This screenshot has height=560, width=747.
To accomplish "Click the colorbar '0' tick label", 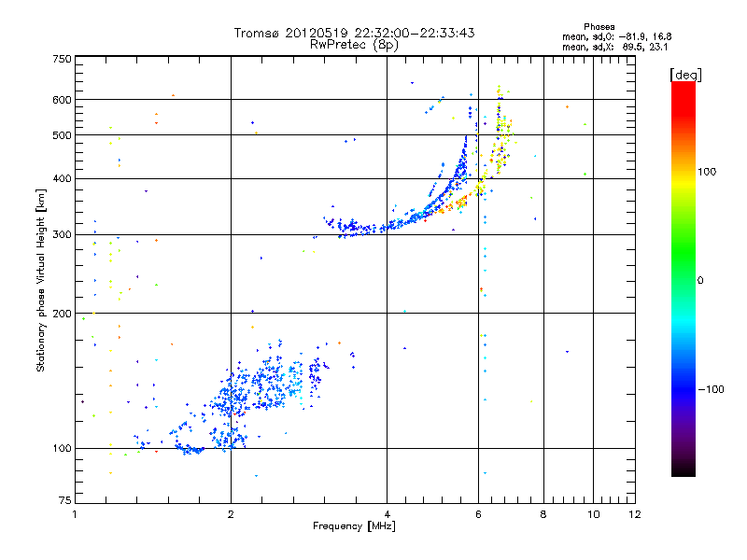I will [699, 280].
